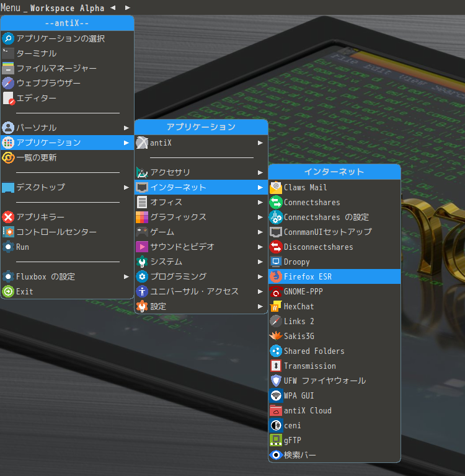Click the Claws Mail envelope icon
This screenshot has height=476, width=465.
(276, 187)
